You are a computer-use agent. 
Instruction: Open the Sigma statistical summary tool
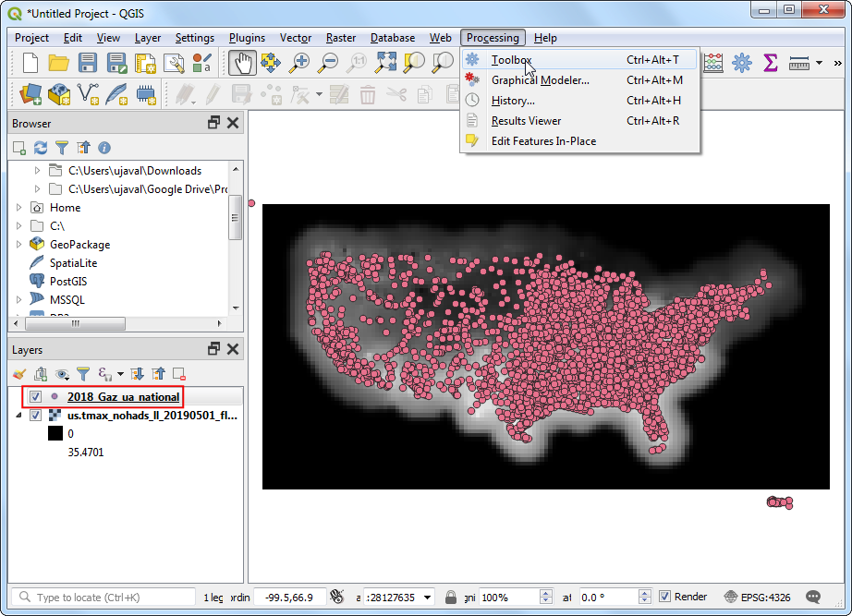(x=770, y=63)
